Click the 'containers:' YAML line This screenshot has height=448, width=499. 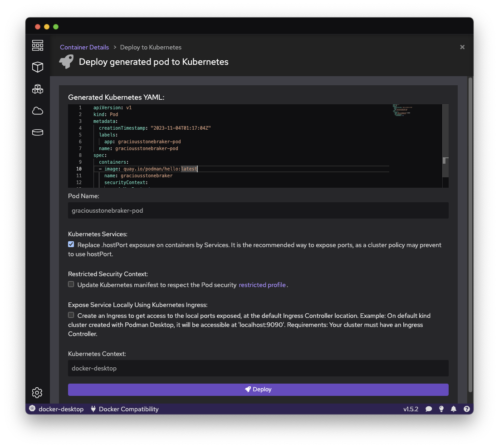[113, 162]
